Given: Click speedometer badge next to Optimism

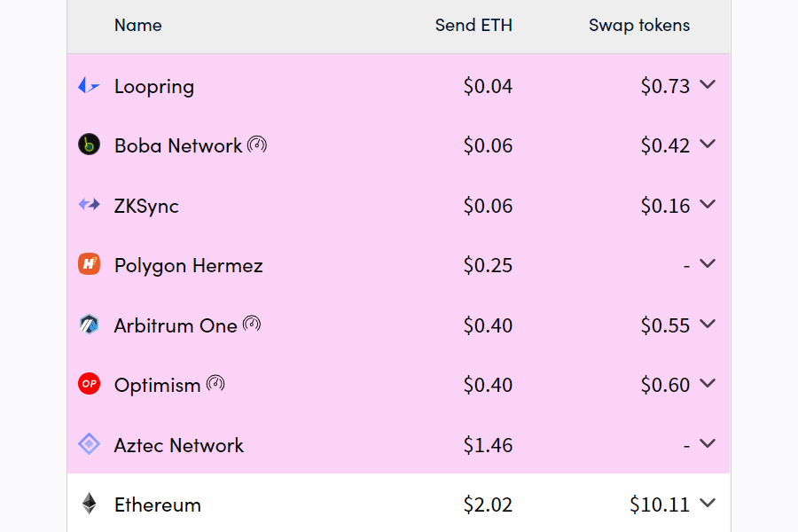Looking at the screenshot, I should click(x=215, y=383).
